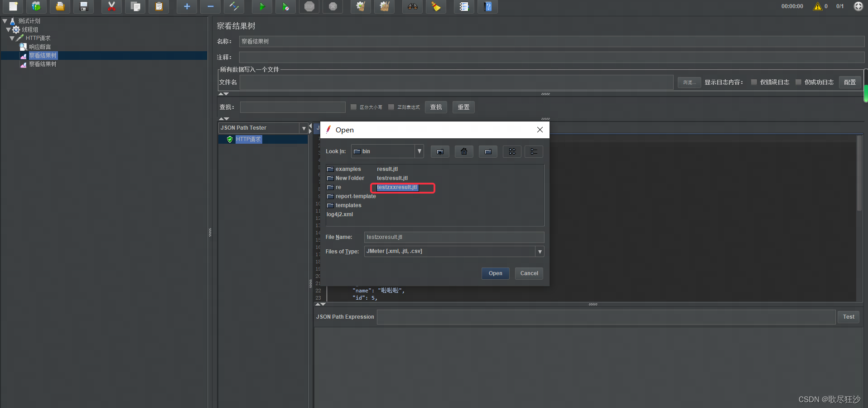Click the Copy toolbar icon
868x408 pixels.
tap(135, 6)
